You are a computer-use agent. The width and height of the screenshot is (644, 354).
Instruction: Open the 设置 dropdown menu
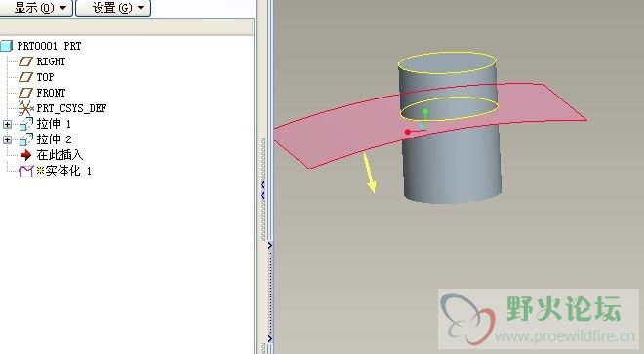113,8
